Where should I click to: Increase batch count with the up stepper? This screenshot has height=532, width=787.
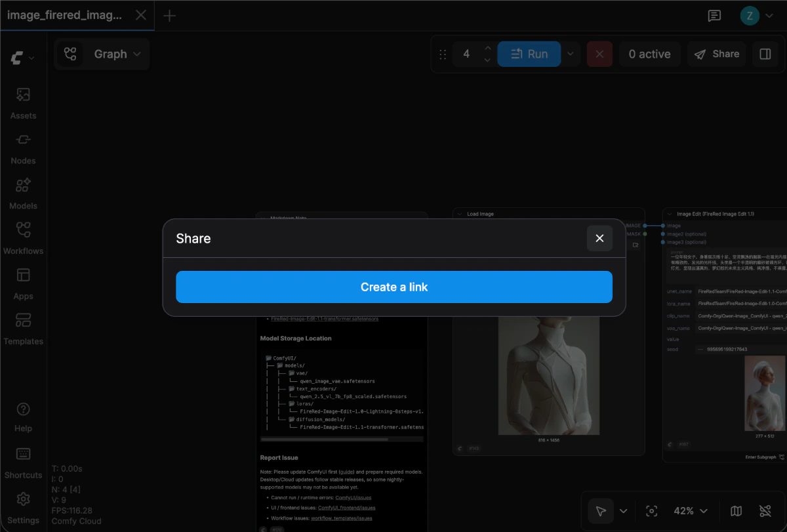pos(488,49)
